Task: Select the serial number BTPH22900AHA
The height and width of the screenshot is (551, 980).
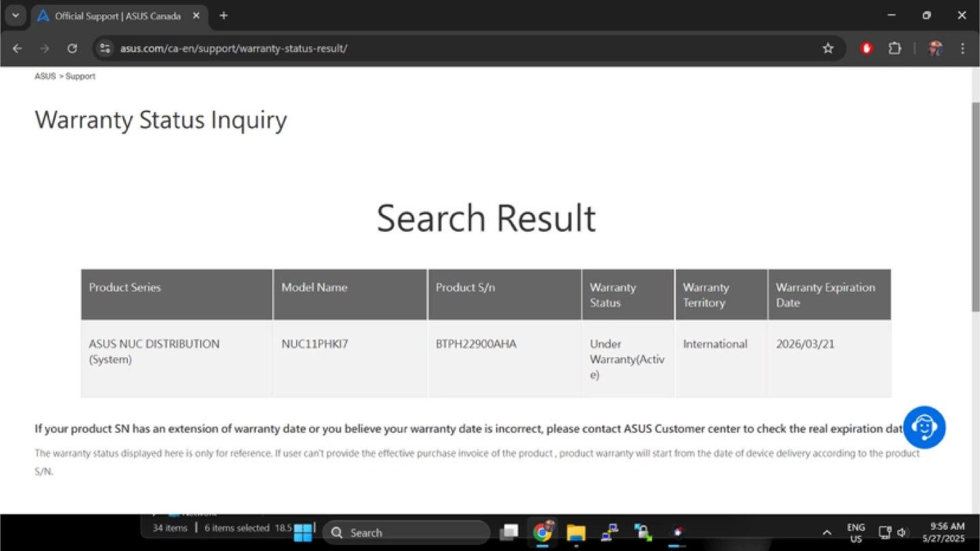Action: [476, 344]
